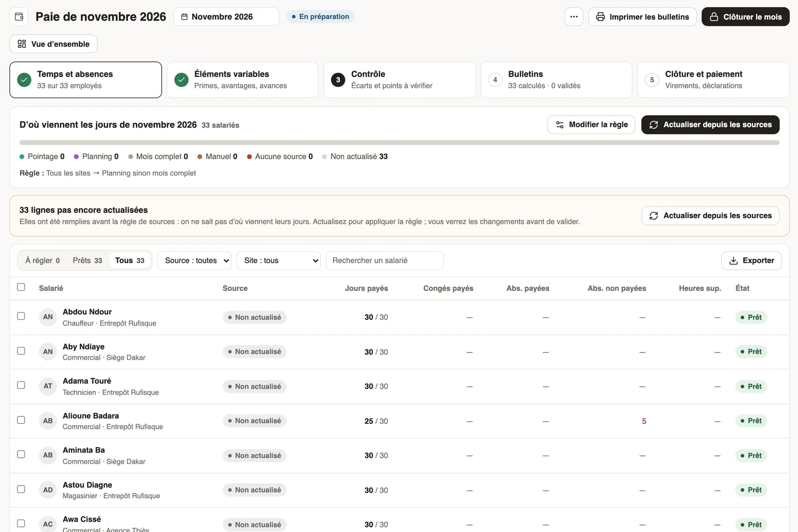Click the lock icon in Clôturer le mois
The width and height of the screenshot is (798, 532).
pos(714,17)
